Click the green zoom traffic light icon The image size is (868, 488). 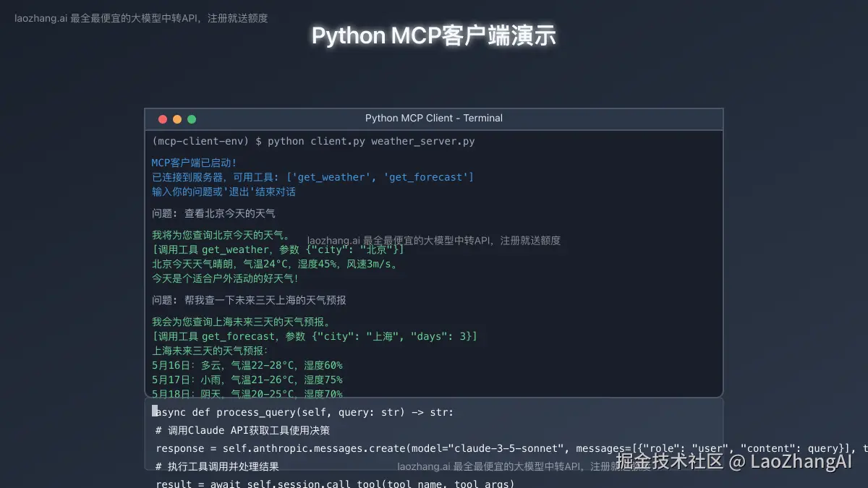point(190,119)
